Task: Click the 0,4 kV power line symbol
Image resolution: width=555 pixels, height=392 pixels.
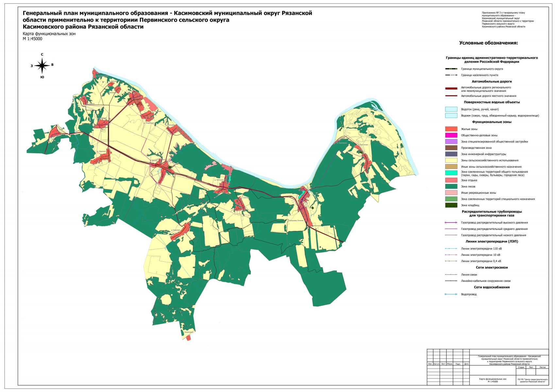Action: pyautogui.click(x=451, y=261)
